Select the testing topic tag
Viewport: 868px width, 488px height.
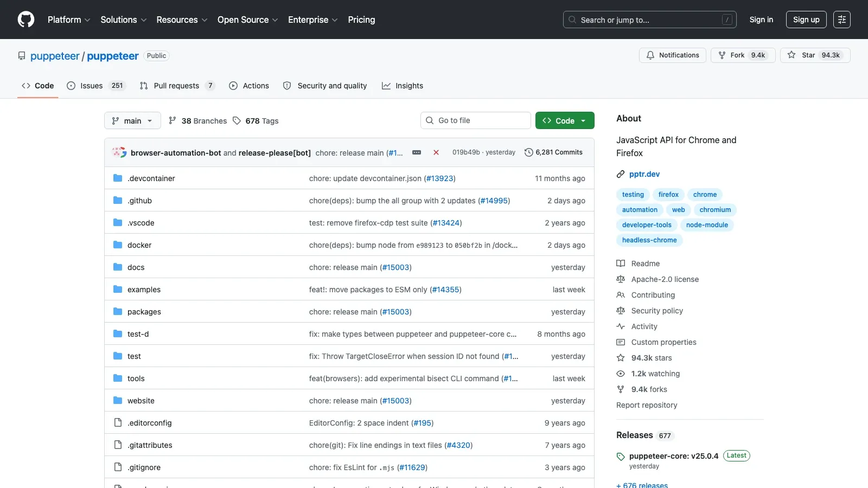coord(633,195)
